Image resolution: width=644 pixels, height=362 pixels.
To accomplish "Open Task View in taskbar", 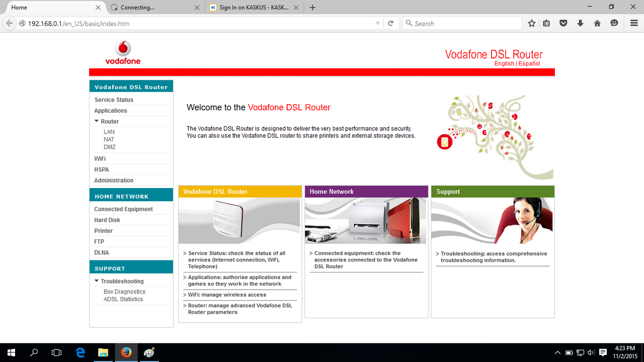I will (x=57, y=352).
